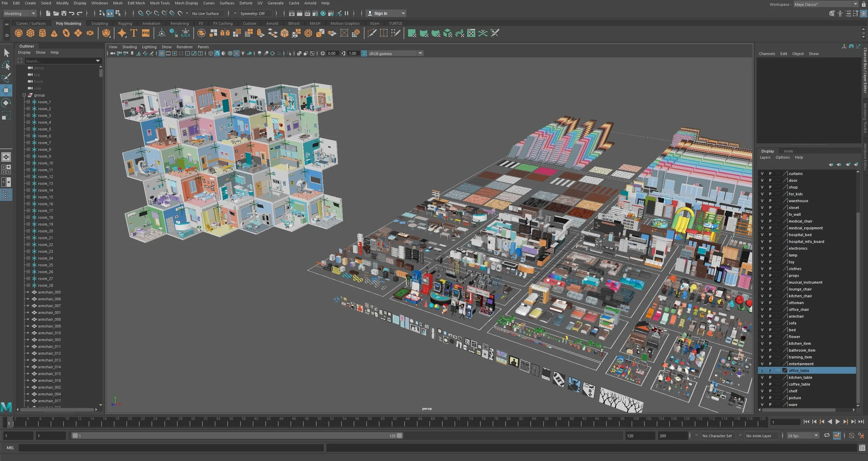Screen dimensions: 868x461
Task: Open the sRGB gamma view transform dropdown
Action: coord(395,53)
